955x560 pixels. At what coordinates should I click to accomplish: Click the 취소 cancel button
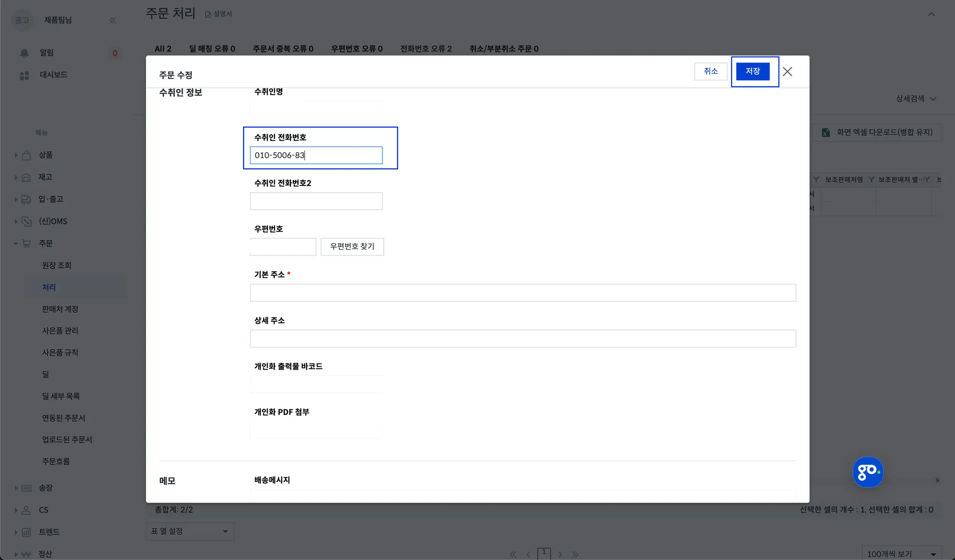[x=711, y=71]
